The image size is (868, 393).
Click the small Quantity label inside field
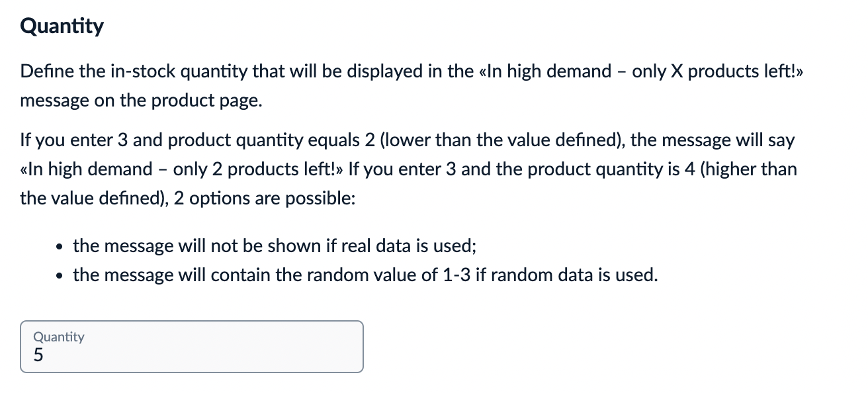pyautogui.click(x=59, y=337)
